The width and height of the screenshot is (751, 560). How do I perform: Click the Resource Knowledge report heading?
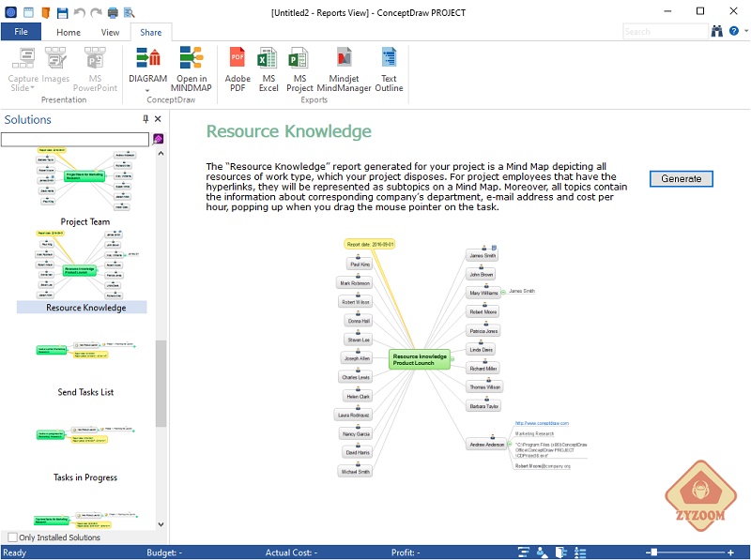coord(289,131)
